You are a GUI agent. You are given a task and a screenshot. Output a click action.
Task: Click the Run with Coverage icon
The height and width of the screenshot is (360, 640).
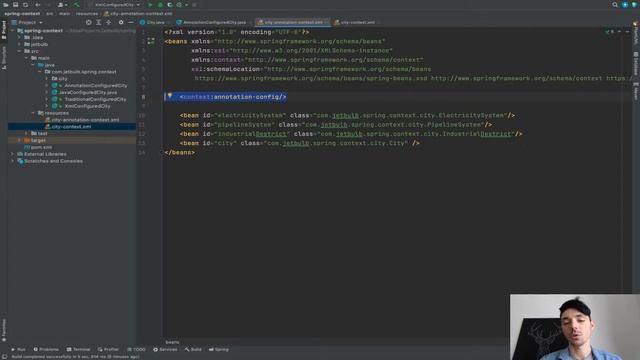tap(169, 4)
